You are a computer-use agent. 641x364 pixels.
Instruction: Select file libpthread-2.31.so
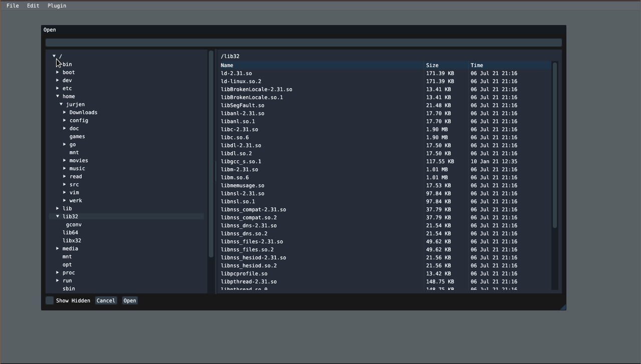point(249,281)
